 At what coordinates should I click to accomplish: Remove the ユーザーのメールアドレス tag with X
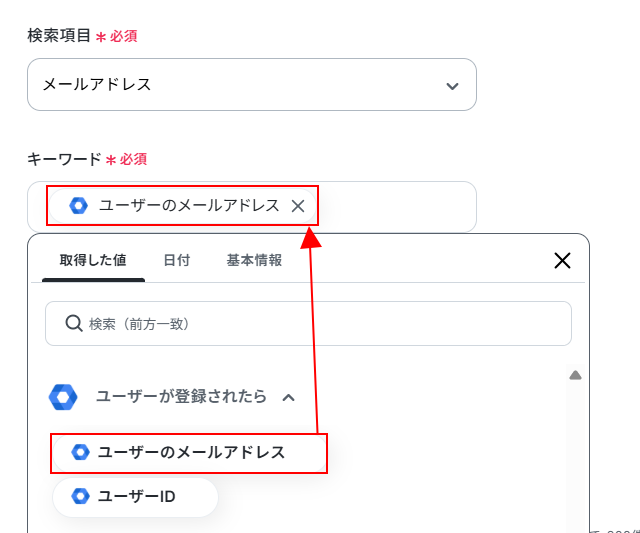pyautogui.click(x=298, y=206)
